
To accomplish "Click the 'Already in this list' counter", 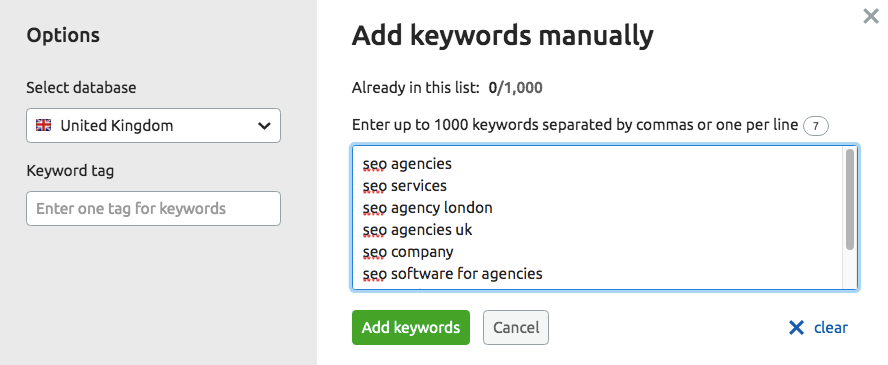I will 447,88.
